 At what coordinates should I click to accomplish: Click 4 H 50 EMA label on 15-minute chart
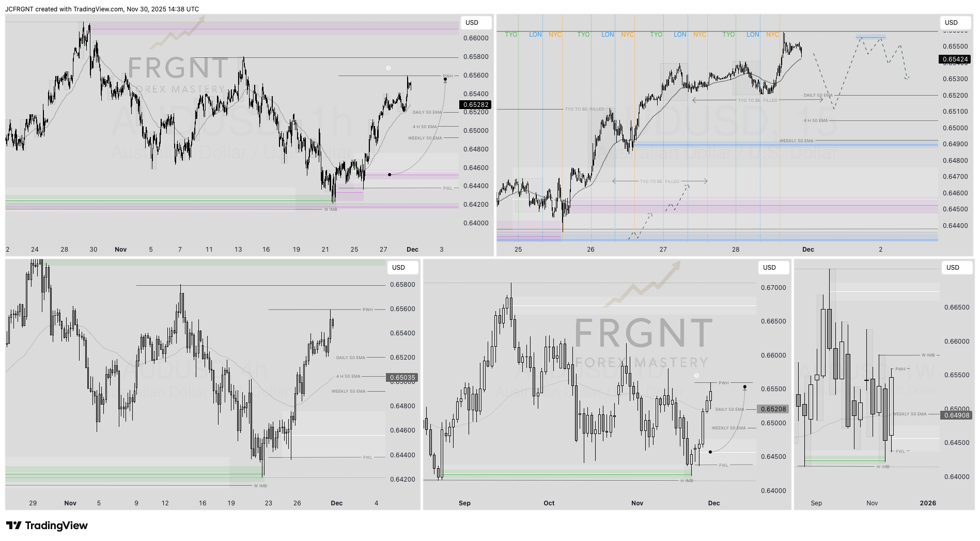[815, 121]
